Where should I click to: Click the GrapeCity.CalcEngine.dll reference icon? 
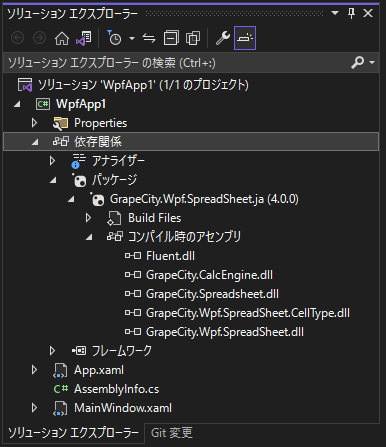pos(133,275)
